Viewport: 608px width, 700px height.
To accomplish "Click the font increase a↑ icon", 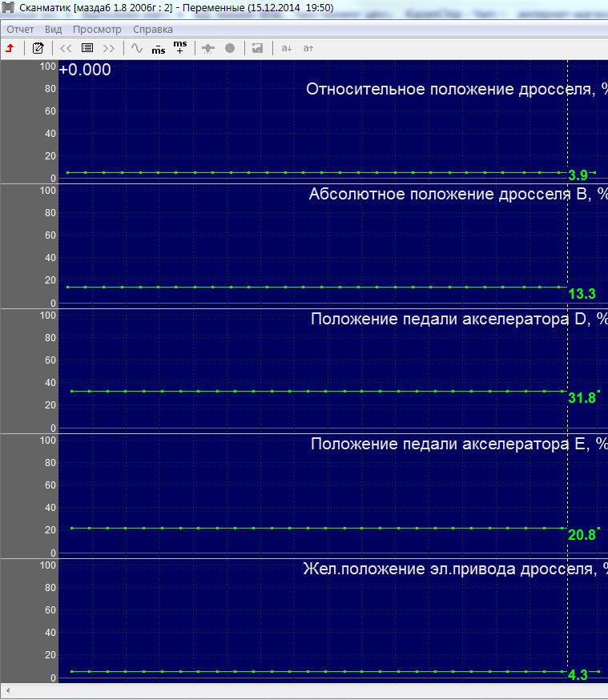I will pos(308,48).
